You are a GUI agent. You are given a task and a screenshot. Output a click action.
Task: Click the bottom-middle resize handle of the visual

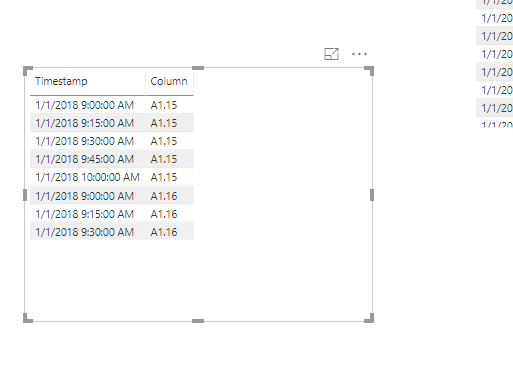pyautogui.click(x=198, y=321)
